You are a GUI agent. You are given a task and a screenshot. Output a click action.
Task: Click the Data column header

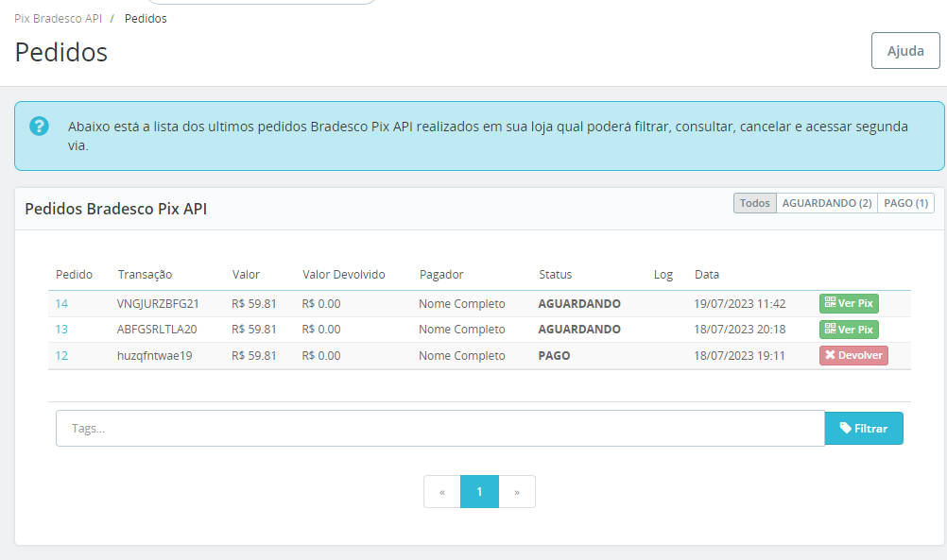[x=707, y=275]
